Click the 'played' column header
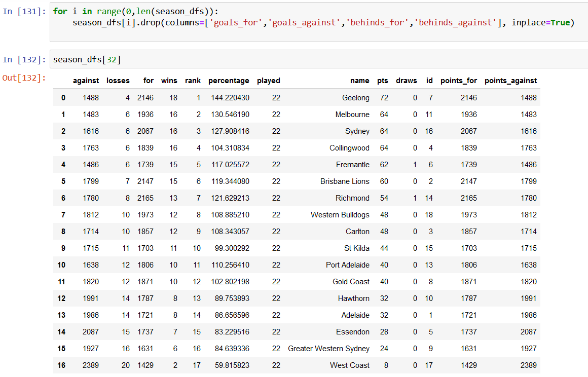This screenshot has height=377, width=588. (x=269, y=81)
